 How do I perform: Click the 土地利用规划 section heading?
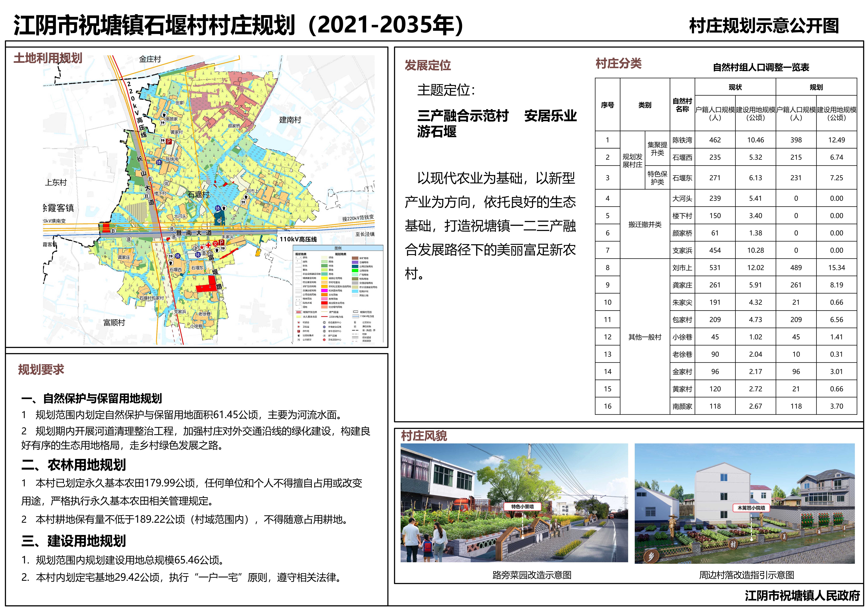[x=48, y=58]
